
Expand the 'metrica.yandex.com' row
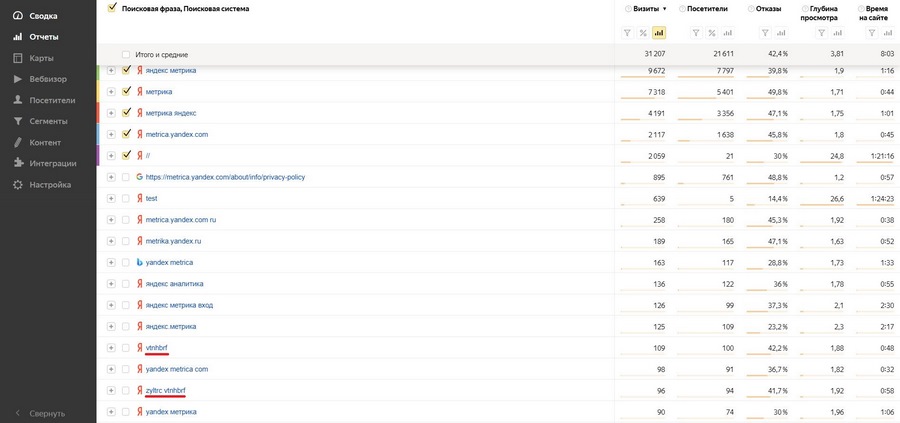(x=111, y=134)
